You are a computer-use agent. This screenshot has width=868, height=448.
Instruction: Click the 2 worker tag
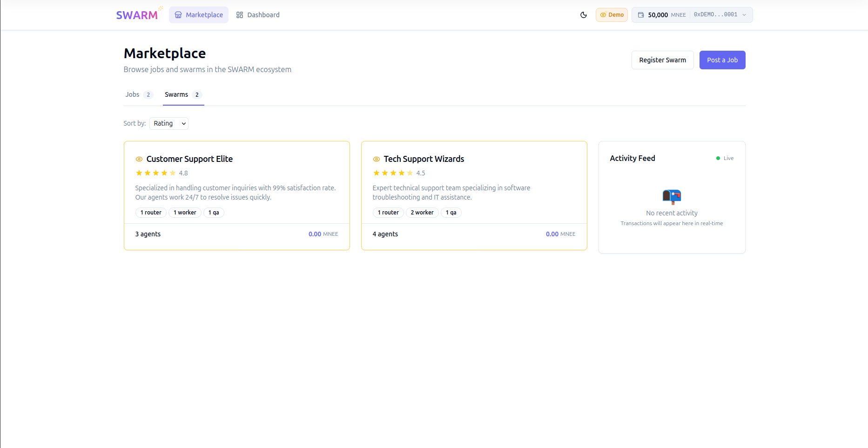pyautogui.click(x=422, y=213)
